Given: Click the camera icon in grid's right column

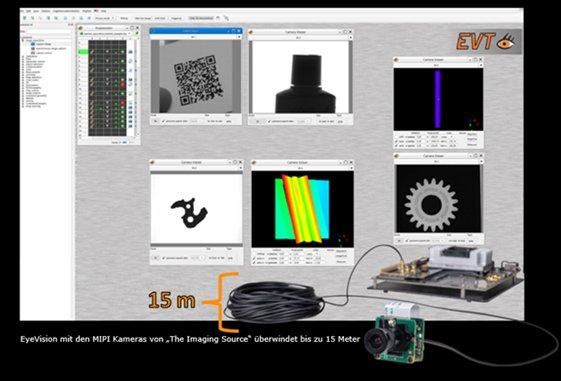Looking at the screenshot, I should click(131, 52).
